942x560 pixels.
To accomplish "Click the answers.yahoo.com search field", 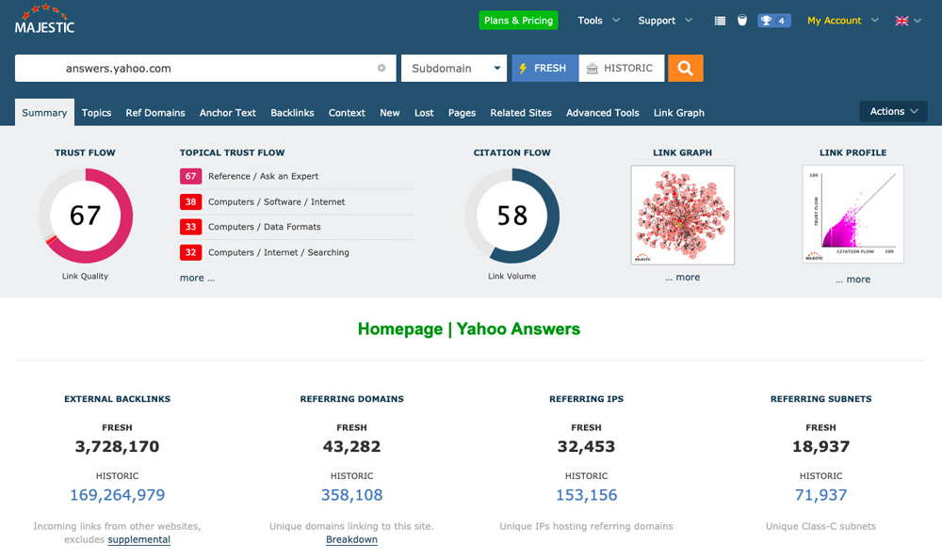I will click(205, 68).
